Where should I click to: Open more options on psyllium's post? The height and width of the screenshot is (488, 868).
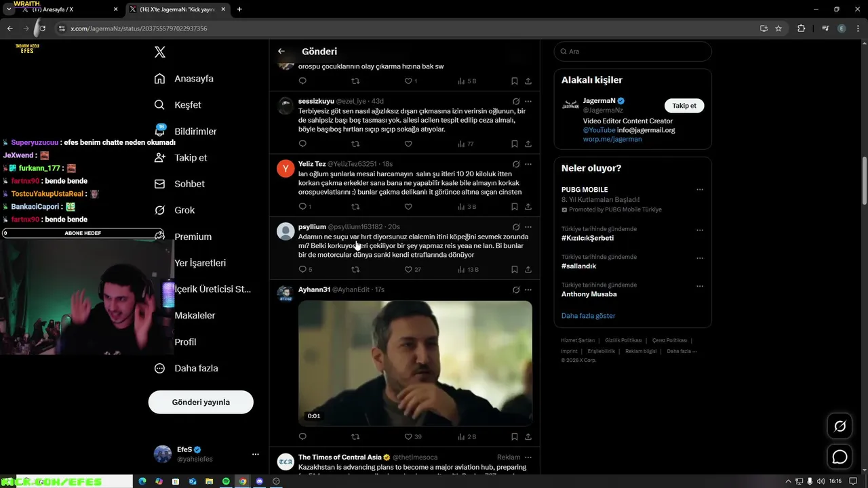(528, 226)
